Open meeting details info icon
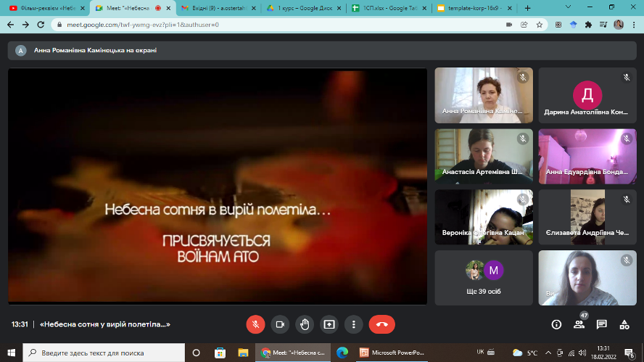The image size is (644, 362). click(556, 324)
